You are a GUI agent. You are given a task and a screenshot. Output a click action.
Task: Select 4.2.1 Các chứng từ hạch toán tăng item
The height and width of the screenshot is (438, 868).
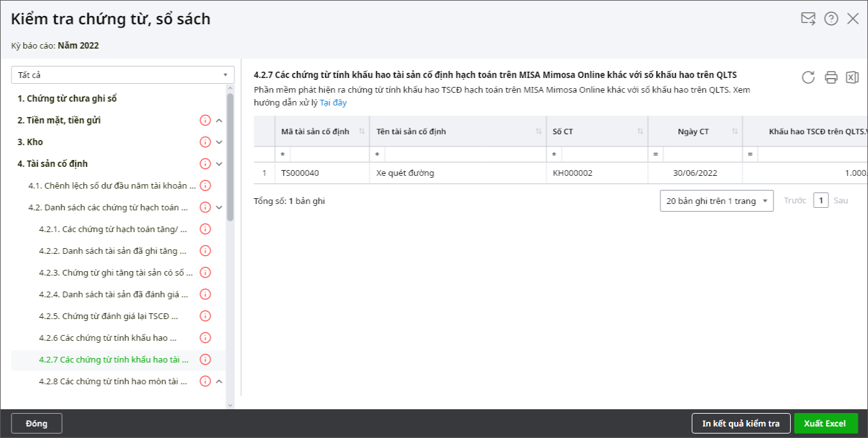(x=113, y=229)
